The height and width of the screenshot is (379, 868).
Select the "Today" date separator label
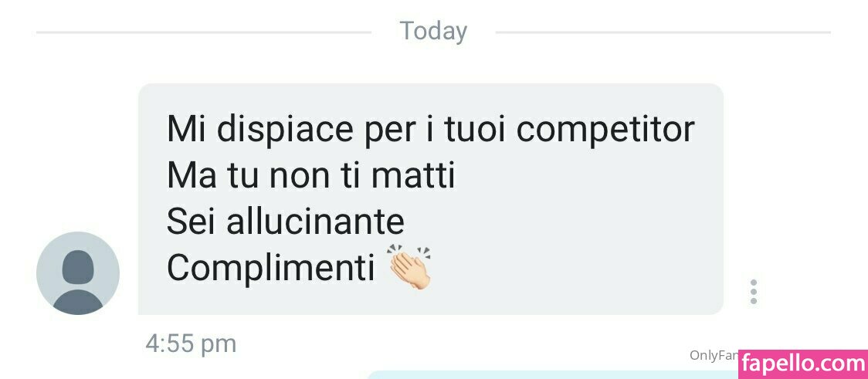433,31
